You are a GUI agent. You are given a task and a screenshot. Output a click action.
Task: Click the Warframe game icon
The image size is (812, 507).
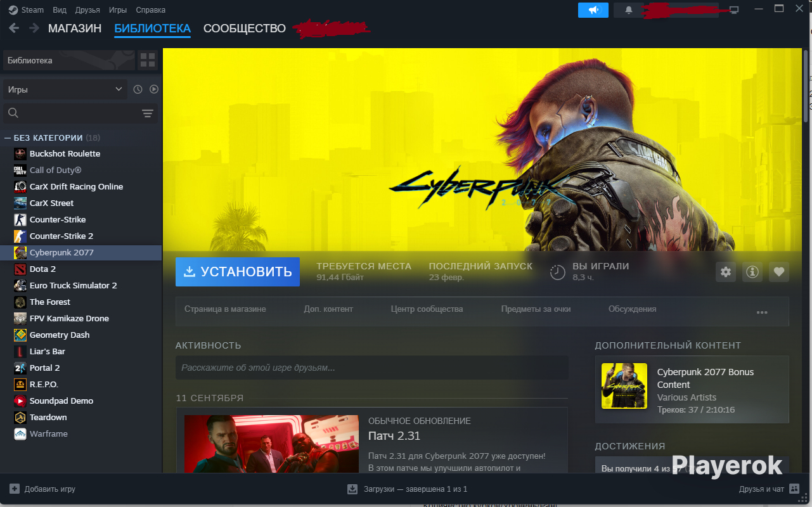coord(20,434)
